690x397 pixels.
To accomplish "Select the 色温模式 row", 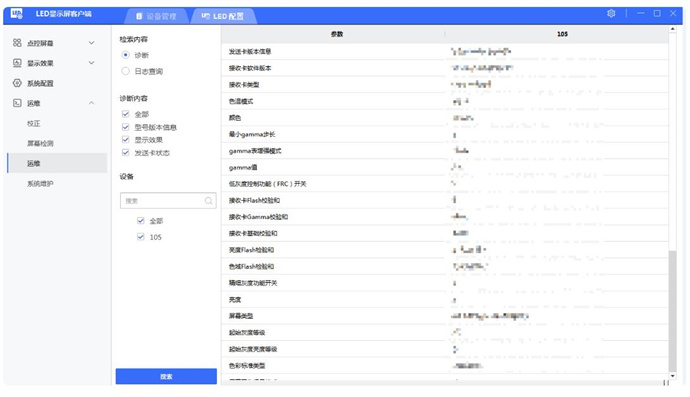I will [x=445, y=101].
